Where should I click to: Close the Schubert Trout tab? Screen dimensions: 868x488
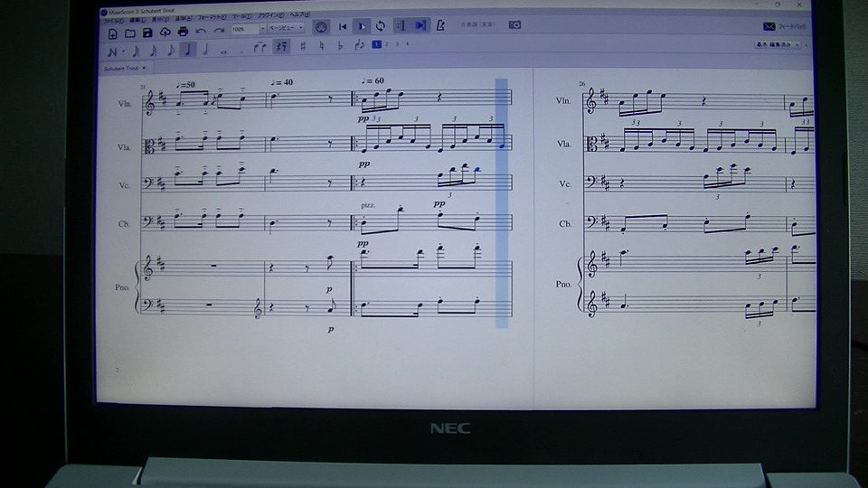(144, 68)
